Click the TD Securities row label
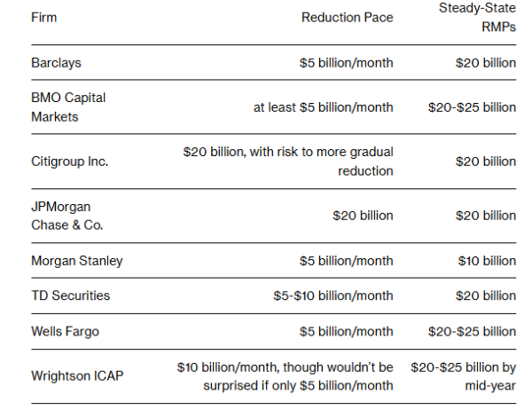 [x=71, y=296]
